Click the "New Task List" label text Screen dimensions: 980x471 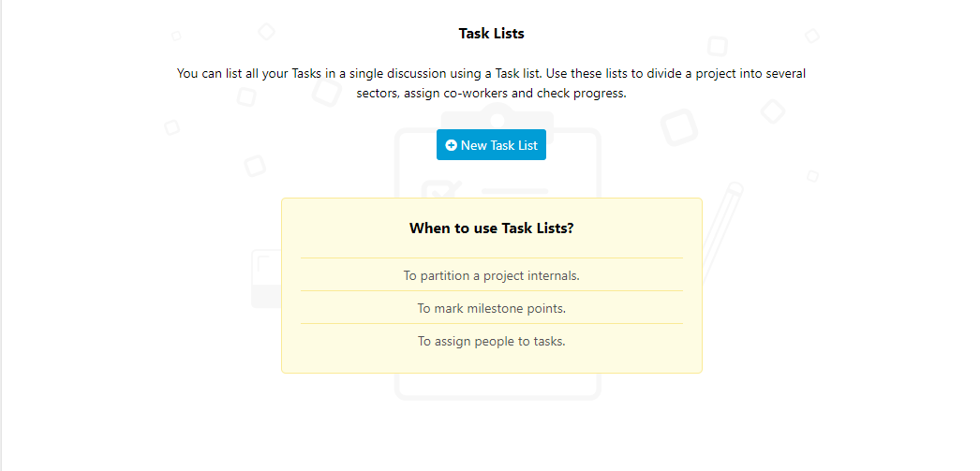[x=498, y=145]
